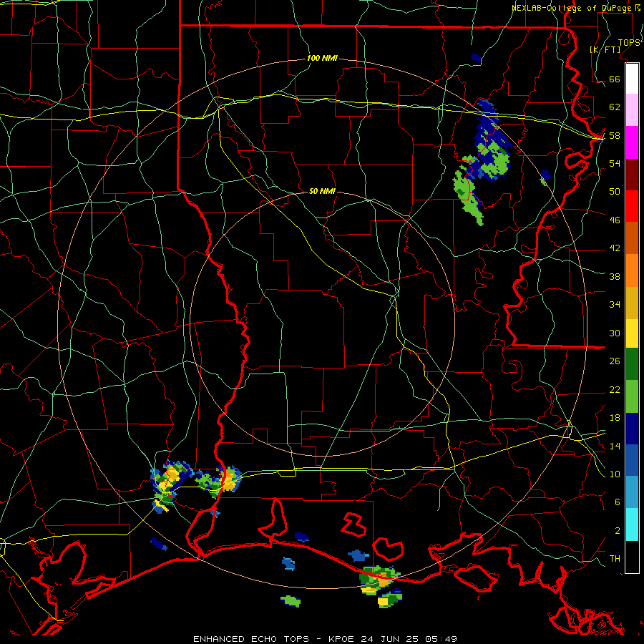Select the "42" legend value
The height and width of the screenshot is (644, 644).
point(615,248)
